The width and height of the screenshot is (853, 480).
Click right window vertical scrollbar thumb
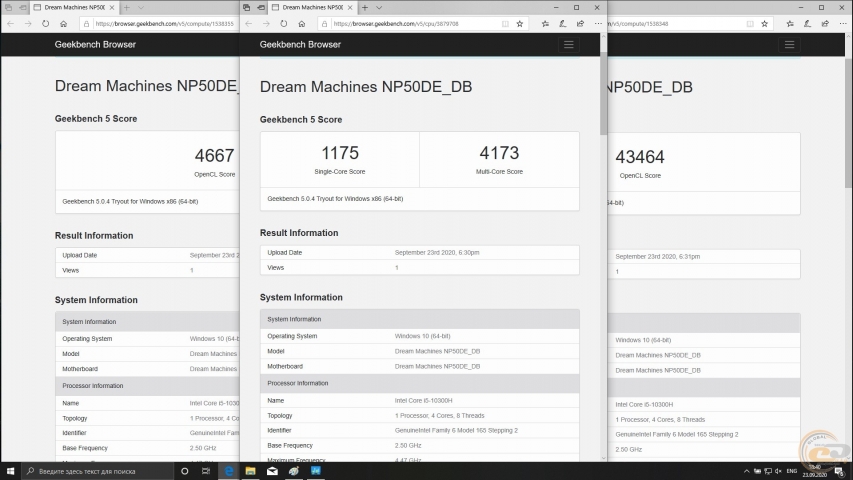(849, 121)
